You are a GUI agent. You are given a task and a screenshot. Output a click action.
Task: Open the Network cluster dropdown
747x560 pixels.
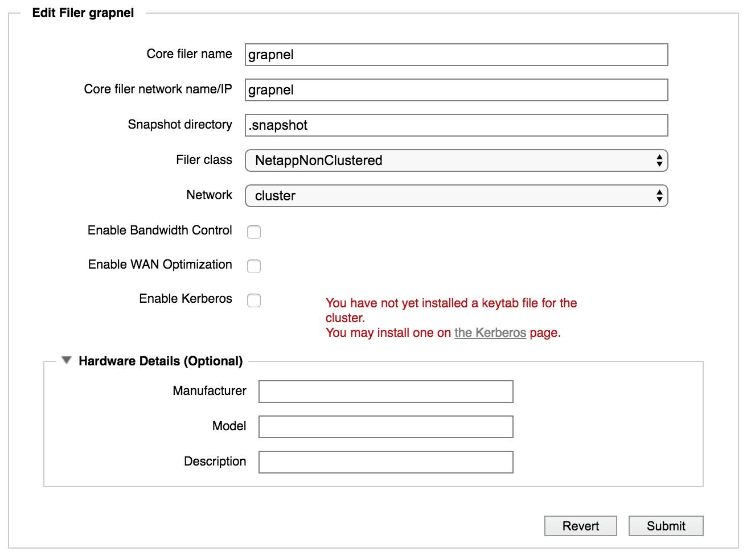pyautogui.click(x=456, y=196)
